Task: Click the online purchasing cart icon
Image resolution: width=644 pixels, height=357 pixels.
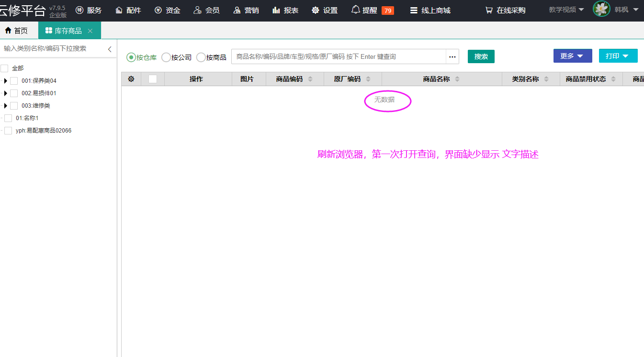Action: click(488, 10)
